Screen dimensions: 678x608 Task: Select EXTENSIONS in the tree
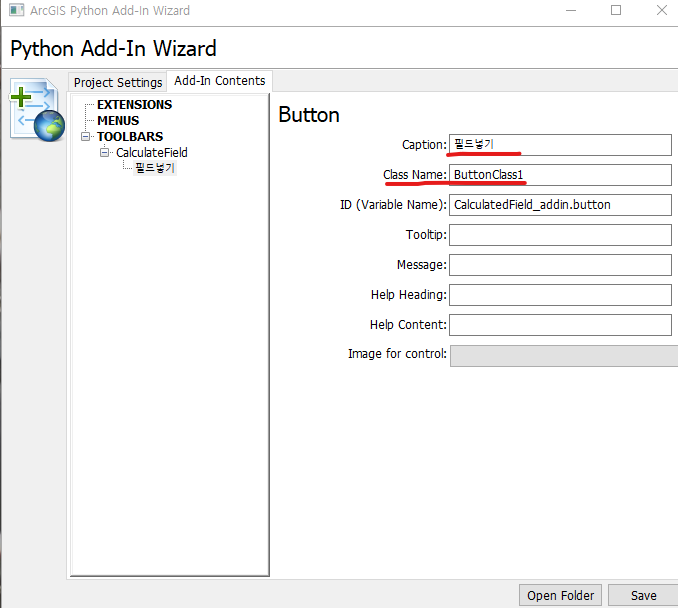(x=134, y=105)
